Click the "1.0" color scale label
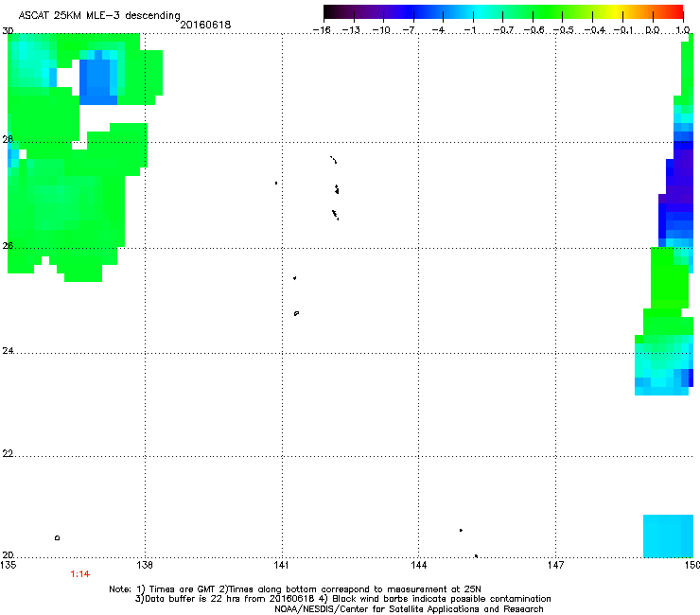 pos(683,30)
